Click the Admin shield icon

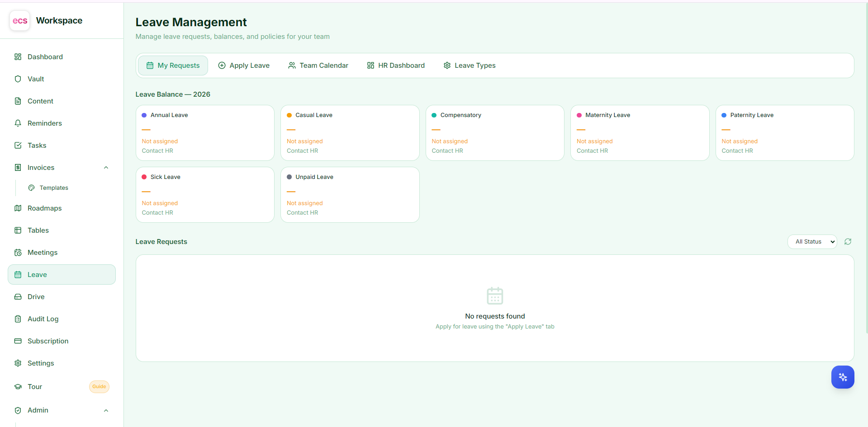[18, 410]
